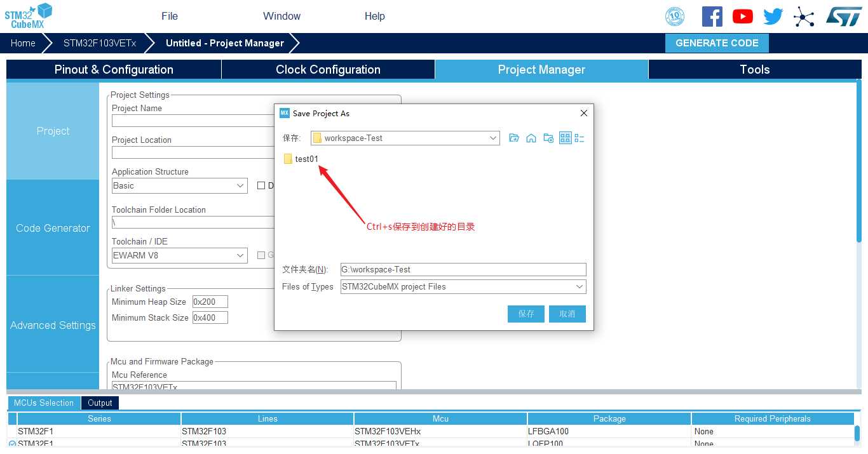Open the Facebook icon link
This screenshot has width=868, height=454.
[x=712, y=17]
